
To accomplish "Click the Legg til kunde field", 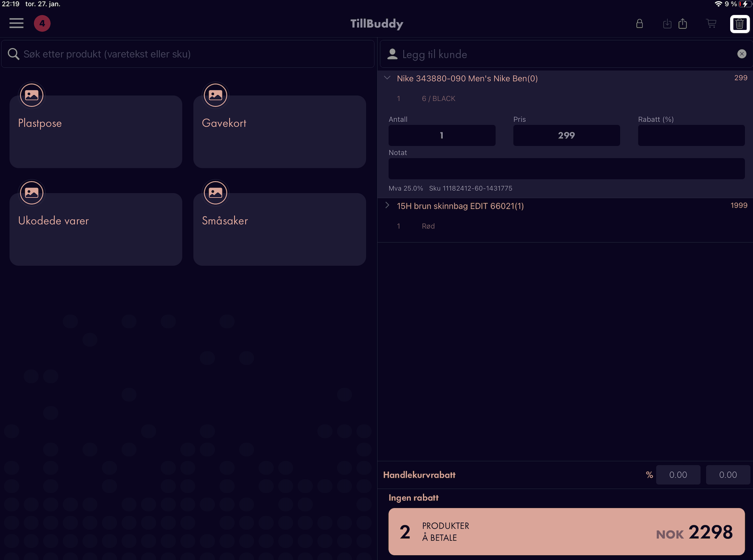I will click(x=566, y=54).
